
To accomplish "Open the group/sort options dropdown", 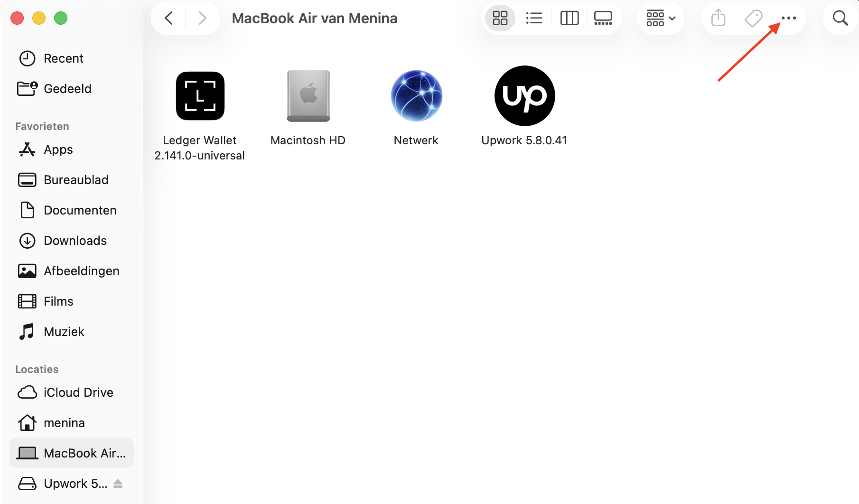I will click(x=660, y=18).
